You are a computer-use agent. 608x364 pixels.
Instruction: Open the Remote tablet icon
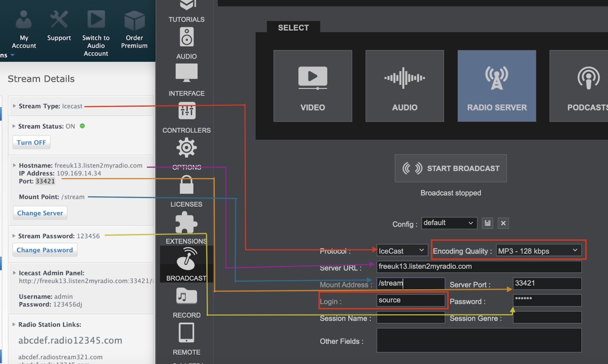pyautogui.click(x=186, y=333)
